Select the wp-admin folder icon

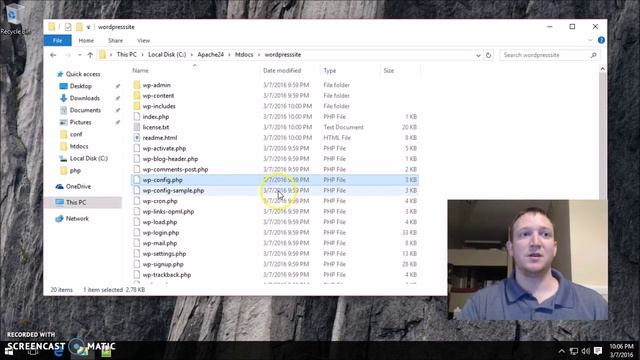(x=137, y=85)
